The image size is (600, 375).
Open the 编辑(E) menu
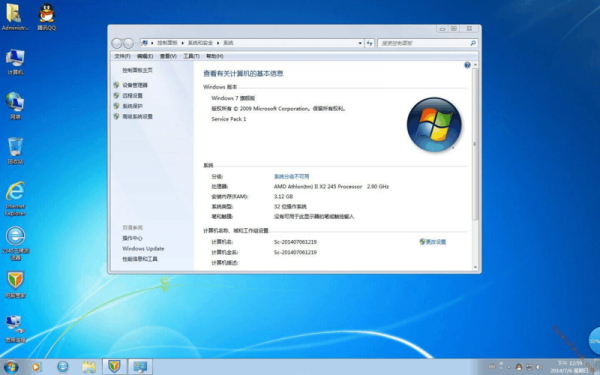click(x=145, y=56)
